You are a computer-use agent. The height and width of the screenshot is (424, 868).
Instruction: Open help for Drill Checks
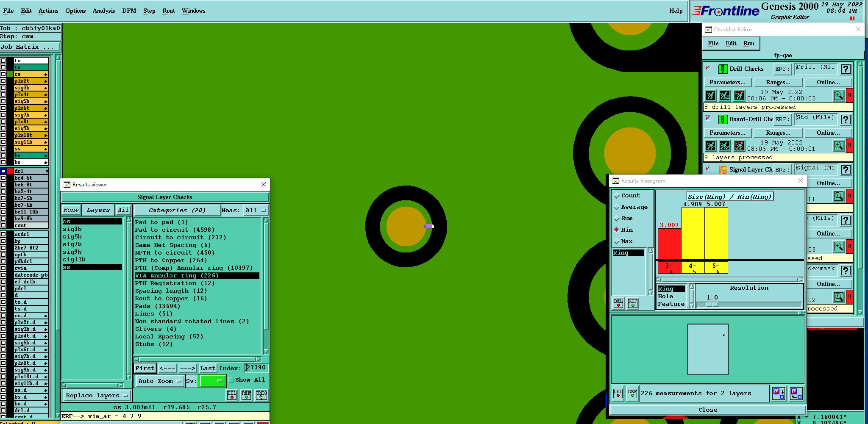[x=846, y=69]
